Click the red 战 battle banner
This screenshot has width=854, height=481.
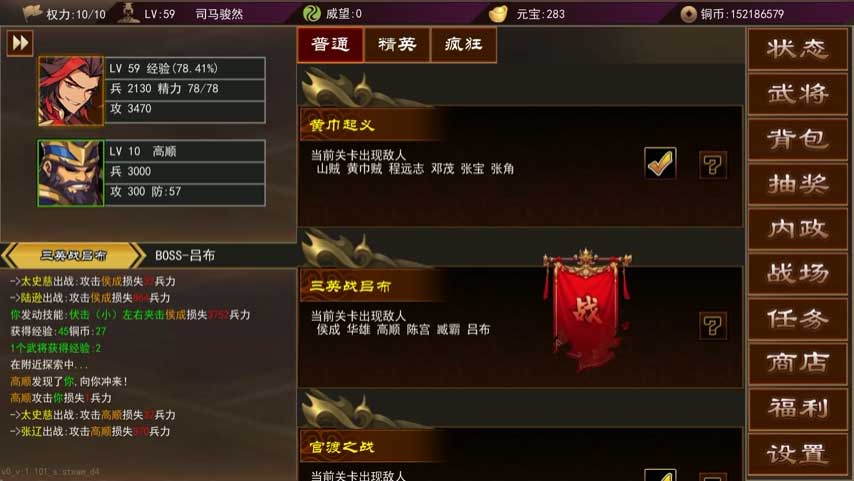point(587,308)
